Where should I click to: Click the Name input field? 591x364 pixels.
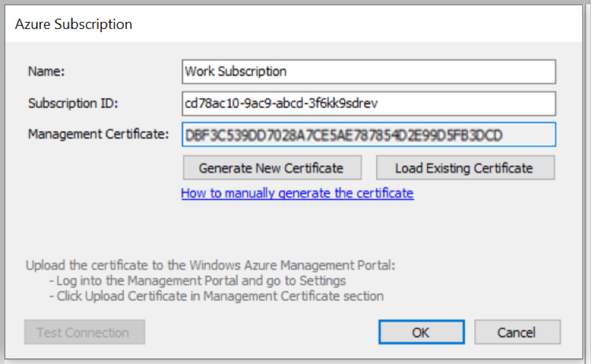369,71
